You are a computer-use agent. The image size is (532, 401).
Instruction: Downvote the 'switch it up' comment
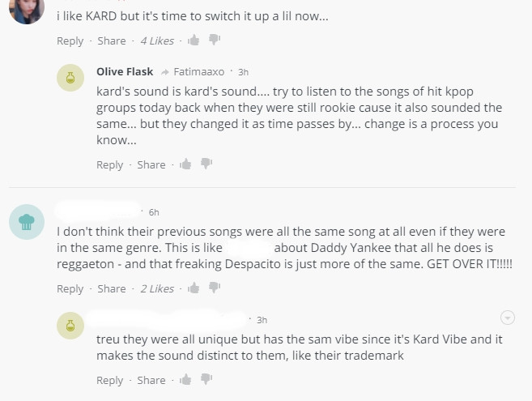tap(214, 40)
